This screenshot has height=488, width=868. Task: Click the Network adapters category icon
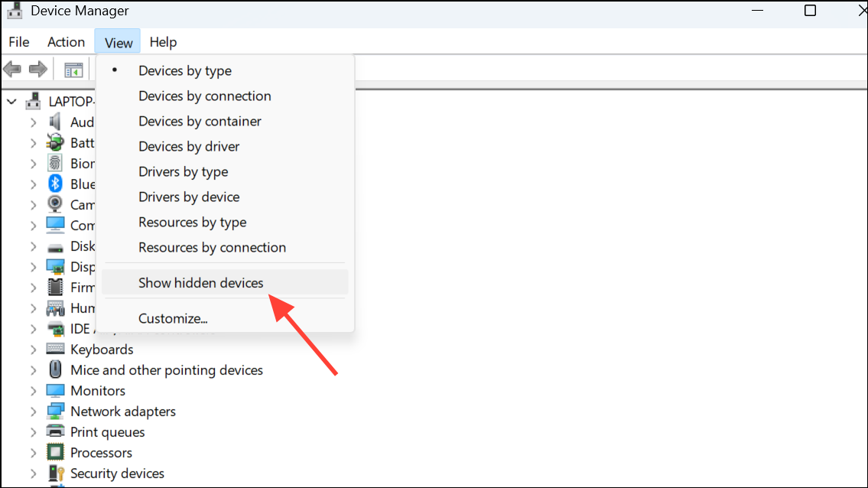coord(56,411)
